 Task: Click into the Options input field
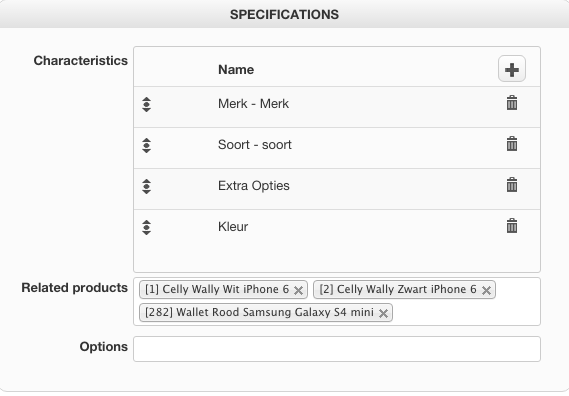pos(337,349)
